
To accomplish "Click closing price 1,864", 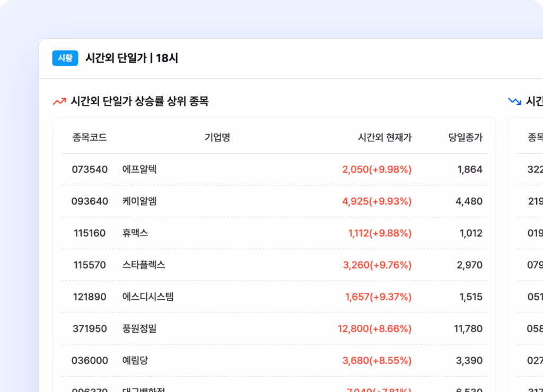I will [x=470, y=170].
